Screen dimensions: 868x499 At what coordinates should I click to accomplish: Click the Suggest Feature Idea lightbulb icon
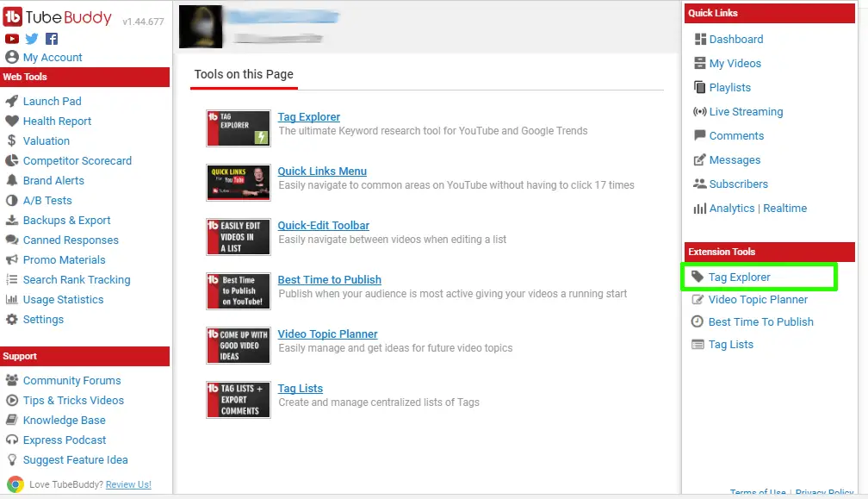coord(12,460)
